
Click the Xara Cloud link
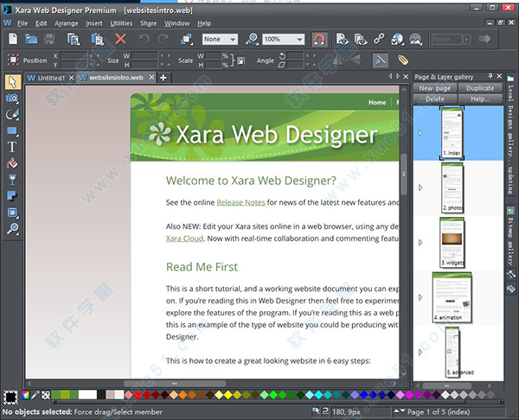(184, 239)
